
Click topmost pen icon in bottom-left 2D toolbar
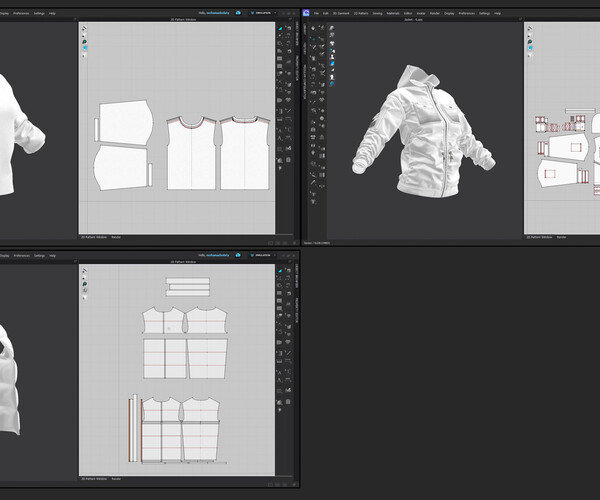[85, 270]
